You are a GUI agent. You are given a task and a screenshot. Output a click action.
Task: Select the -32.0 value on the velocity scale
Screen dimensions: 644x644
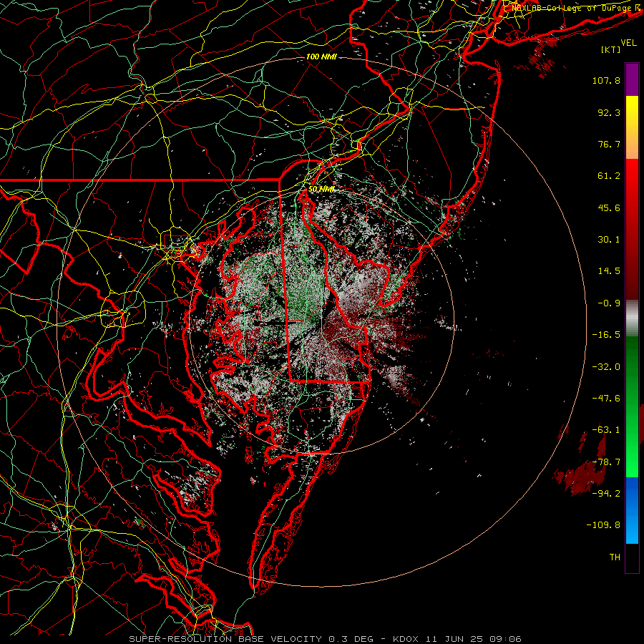pos(606,367)
